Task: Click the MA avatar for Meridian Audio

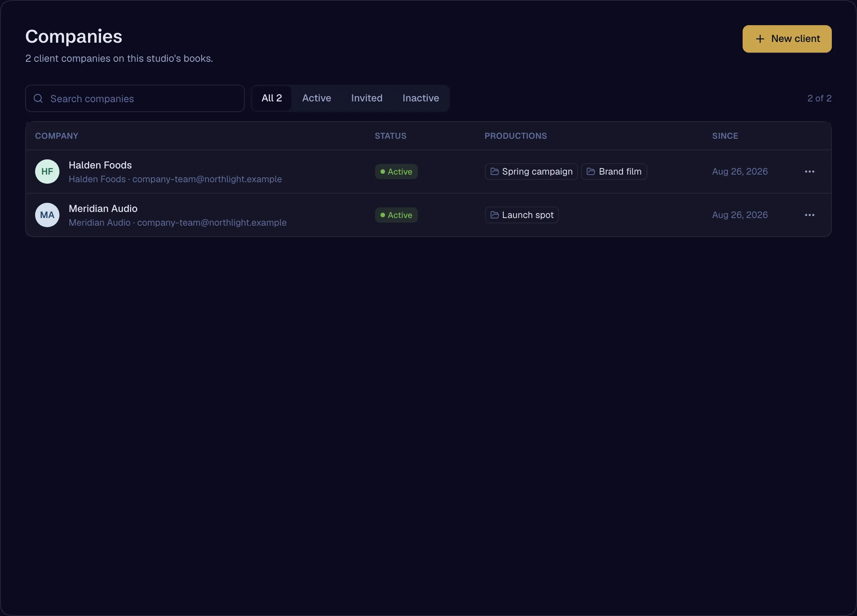Action: tap(47, 215)
